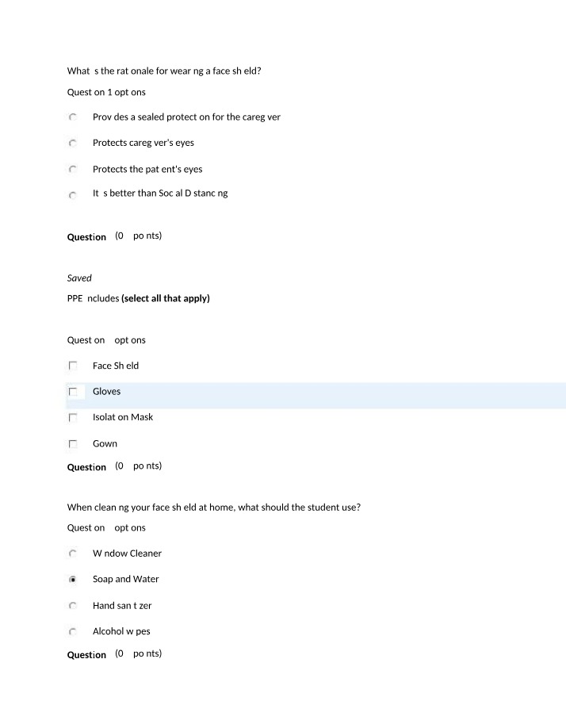Click the 'Soap and Water' answer text
Viewport: 566px width, 728px height.
pyautogui.click(x=126, y=579)
